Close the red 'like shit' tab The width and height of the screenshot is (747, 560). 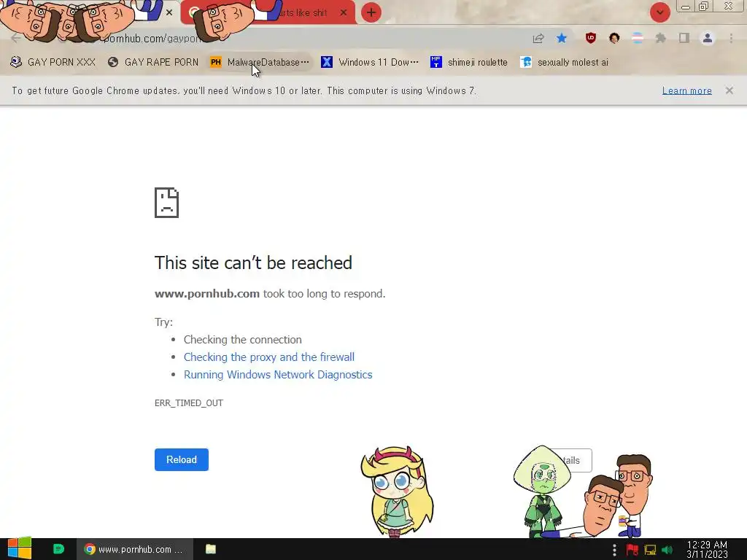tap(344, 13)
